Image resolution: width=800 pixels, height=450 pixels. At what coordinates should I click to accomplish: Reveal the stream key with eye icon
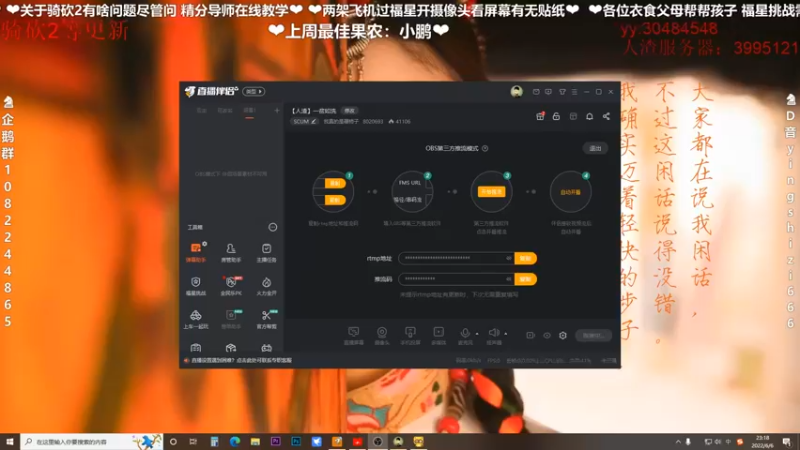click(509, 279)
